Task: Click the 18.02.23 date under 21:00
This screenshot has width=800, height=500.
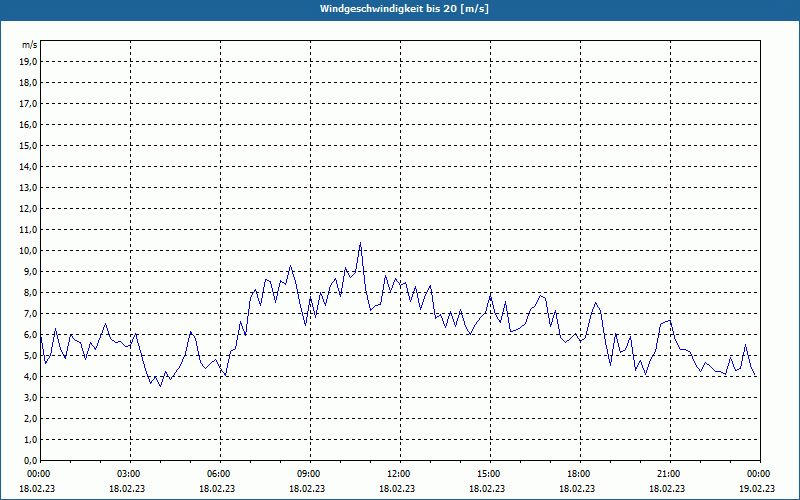Action: pos(667,488)
